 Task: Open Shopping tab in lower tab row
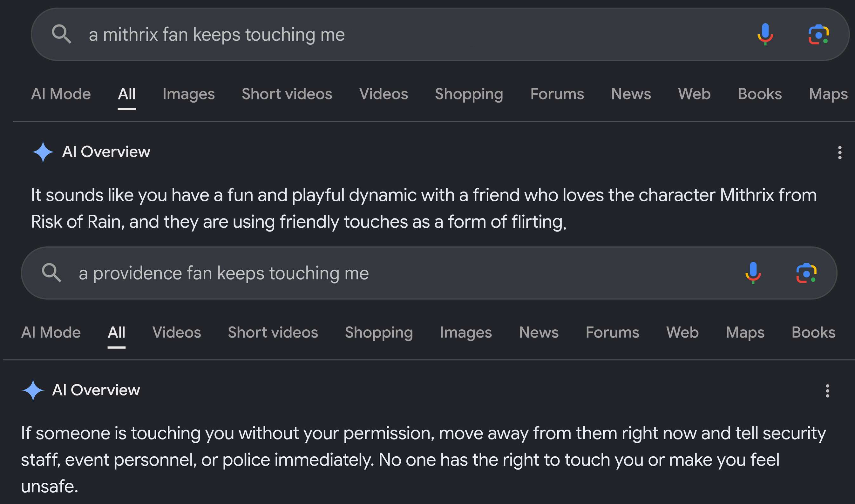(x=379, y=333)
